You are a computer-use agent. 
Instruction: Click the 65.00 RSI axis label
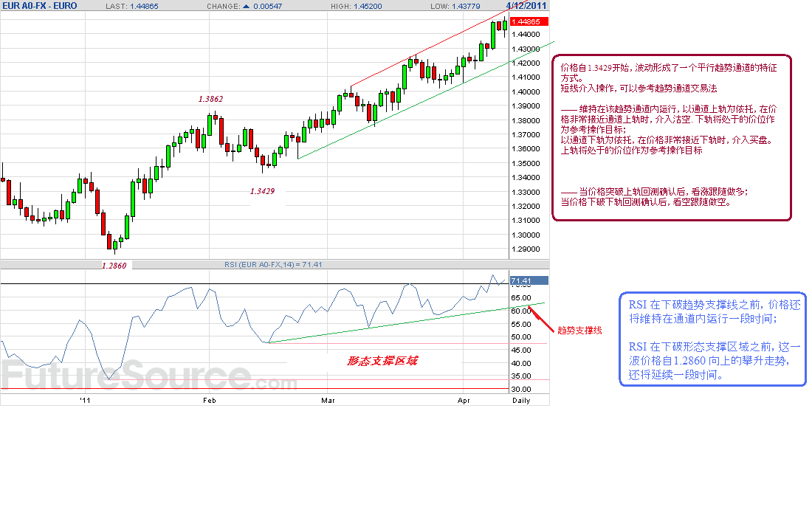(521, 297)
